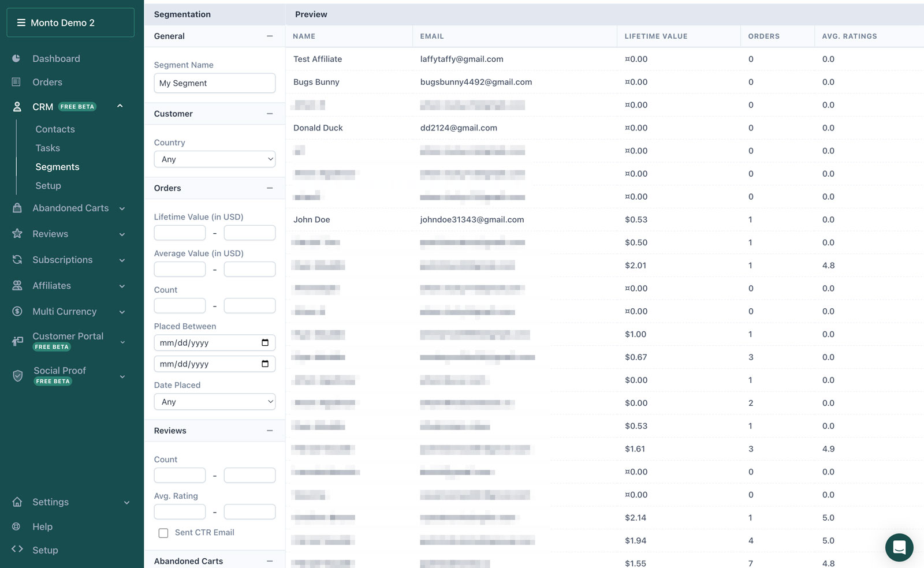The image size is (924, 568).
Task: Open the Dashboard page
Action: (x=56, y=58)
